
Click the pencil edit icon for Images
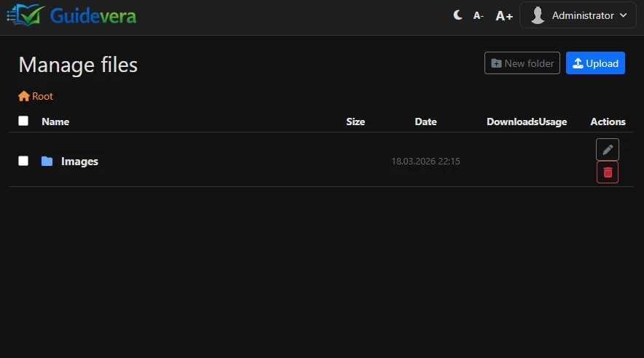pos(608,149)
